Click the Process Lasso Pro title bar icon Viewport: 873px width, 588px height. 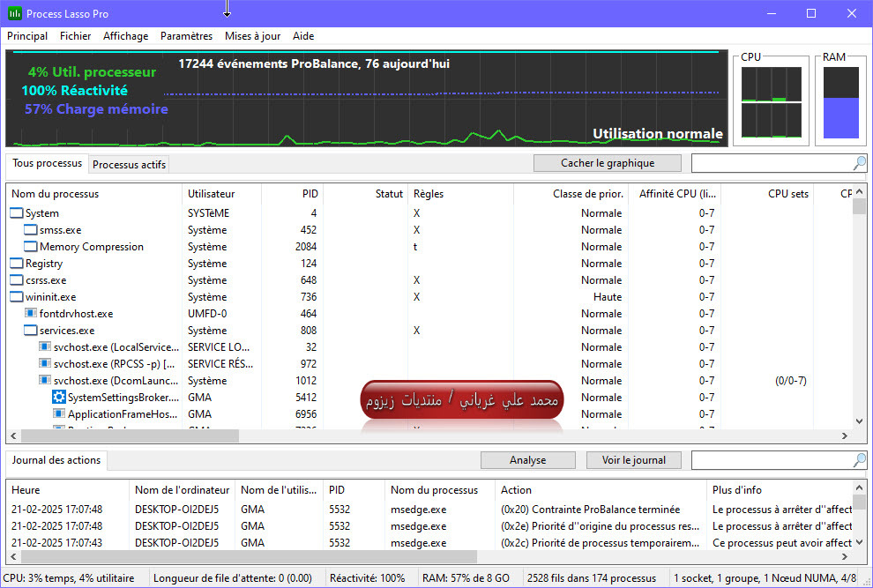(x=14, y=13)
